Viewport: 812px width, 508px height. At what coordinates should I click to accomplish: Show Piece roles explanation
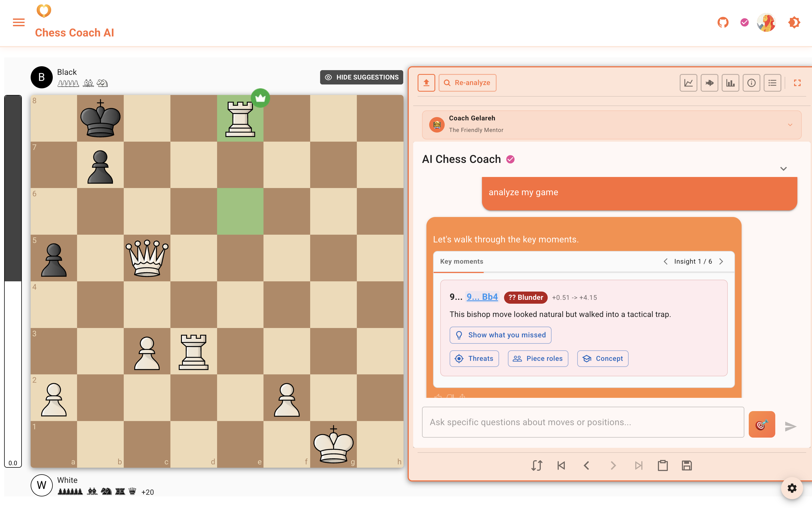(538, 358)
